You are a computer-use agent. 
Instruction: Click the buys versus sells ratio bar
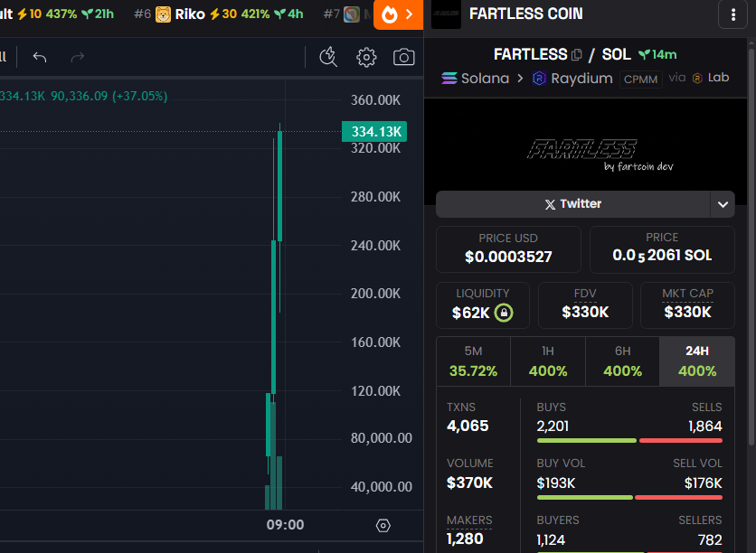point(629,440)
